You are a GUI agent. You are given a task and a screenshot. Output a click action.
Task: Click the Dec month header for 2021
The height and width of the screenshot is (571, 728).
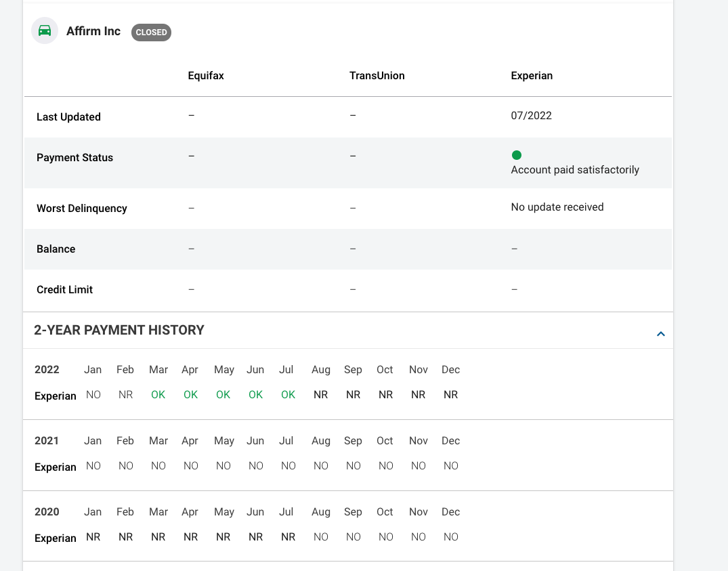coord(450,440)
